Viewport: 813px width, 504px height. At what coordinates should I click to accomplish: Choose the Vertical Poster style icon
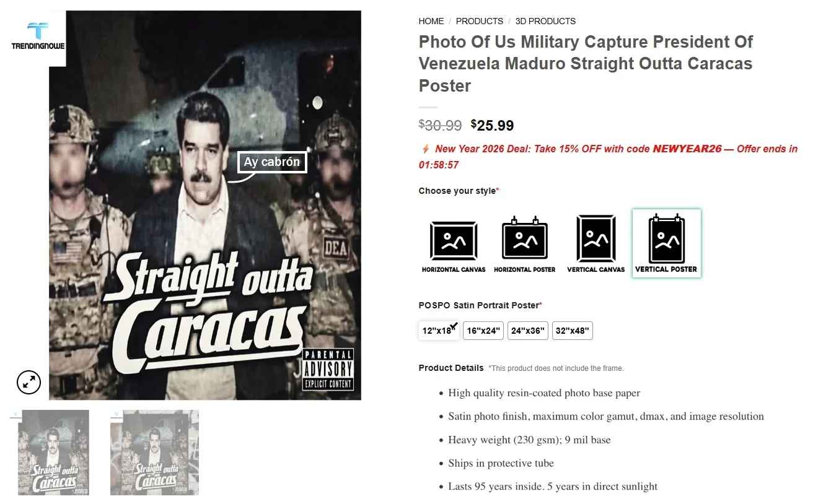tap(666, 243)
